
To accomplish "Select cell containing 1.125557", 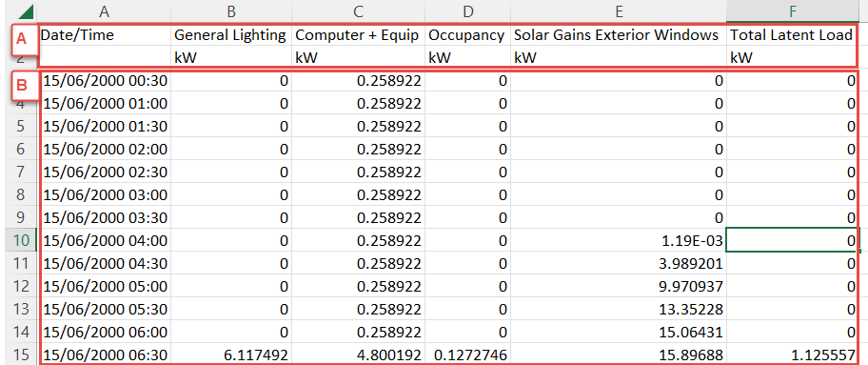I will 793,355.
